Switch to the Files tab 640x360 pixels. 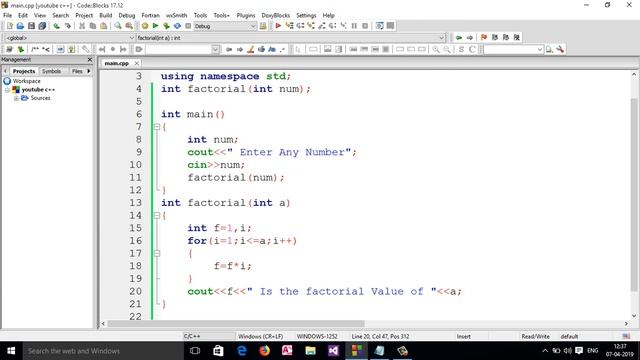(77, 71)
